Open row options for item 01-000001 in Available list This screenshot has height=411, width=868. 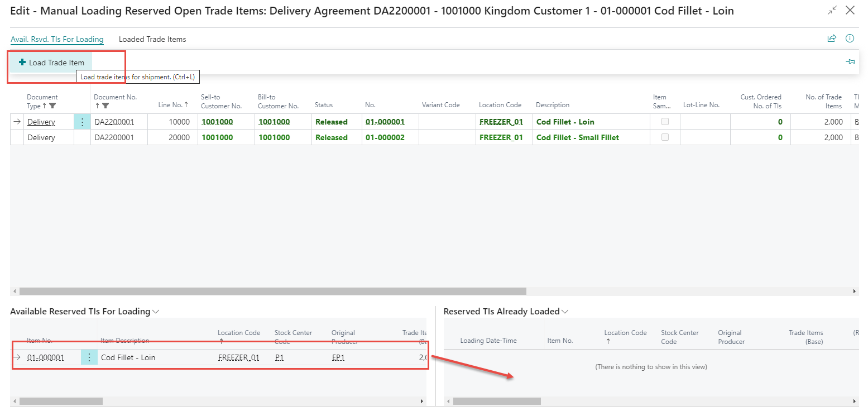(x=89, y=357)
